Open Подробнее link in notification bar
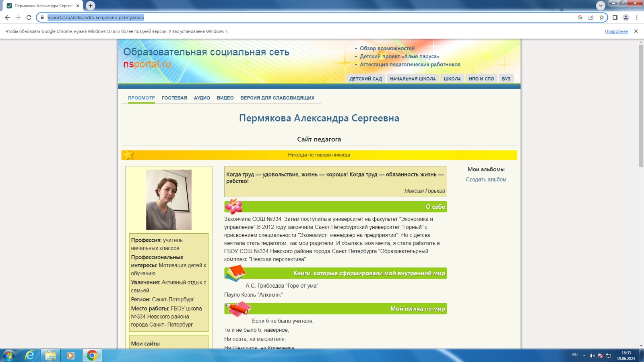Viewport: 644px width, 362px height. (616, 31)
